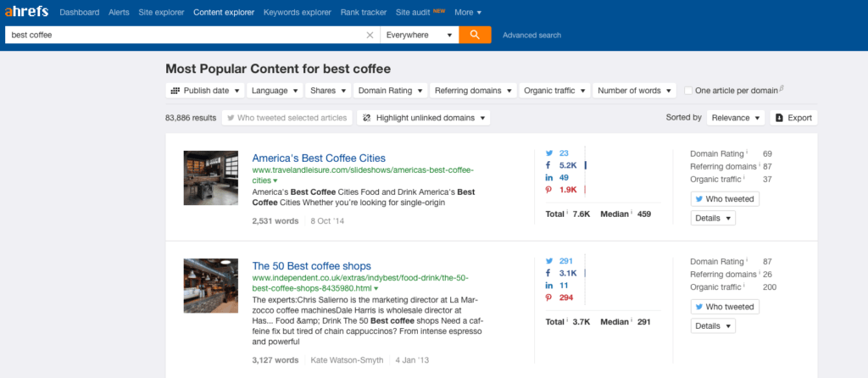This screenshot has width=868, height=378.
Task: Open the Shares filter dropdown
Action: [x=328, y=91]
